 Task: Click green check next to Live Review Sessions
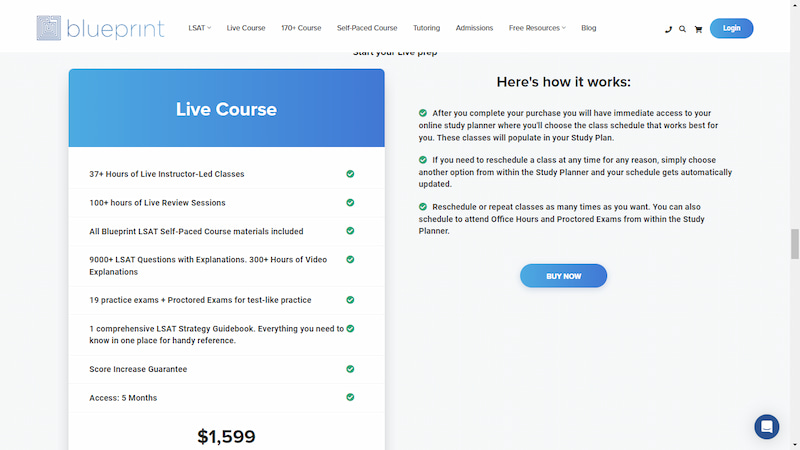pyautogui.click(x=350, y=203)
